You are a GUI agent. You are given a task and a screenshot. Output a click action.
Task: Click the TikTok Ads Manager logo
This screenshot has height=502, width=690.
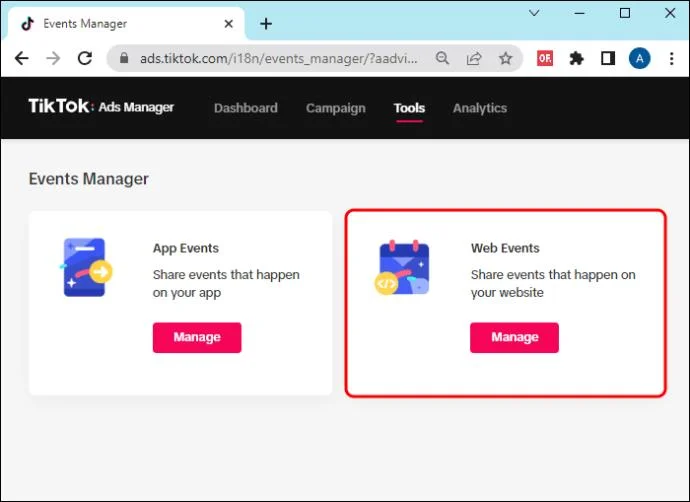click(101, 106)
